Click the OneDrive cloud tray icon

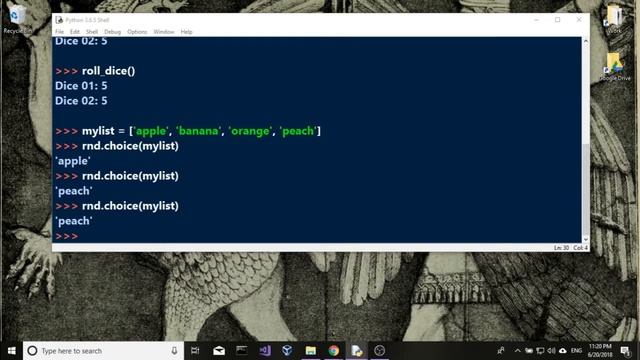(x=563, y=351)
